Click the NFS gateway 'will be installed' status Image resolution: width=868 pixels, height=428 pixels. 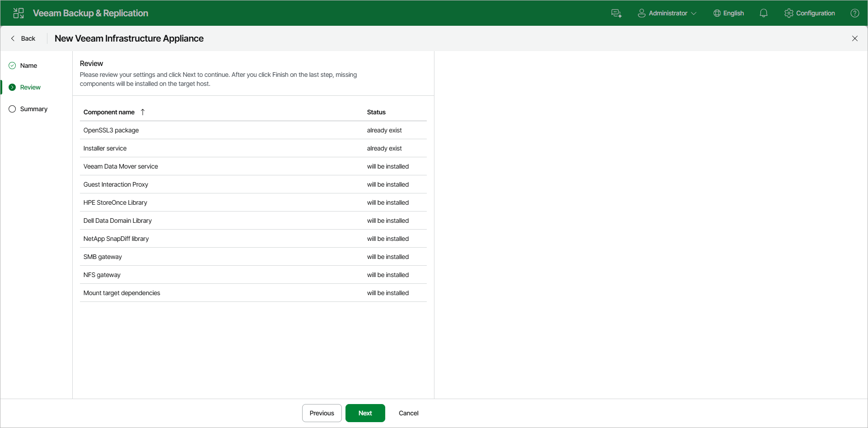tap(388, 275)
